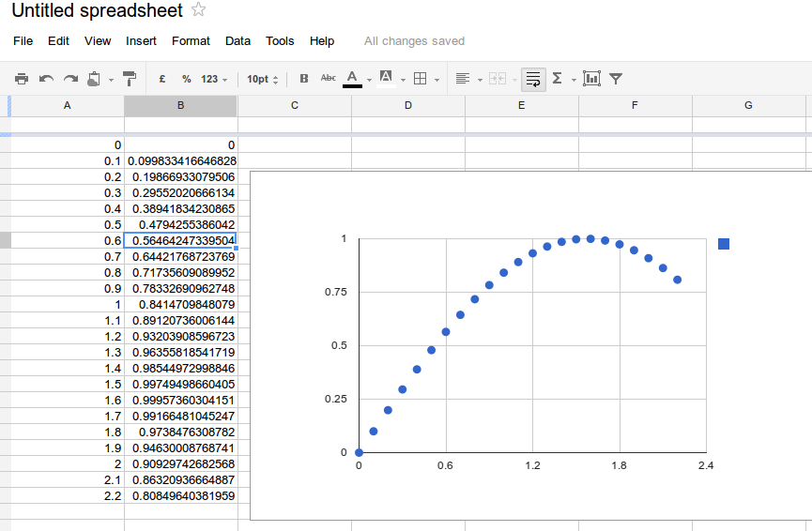
Task: Star the Untitled spreadsheet
Action: click(x=198, y=10)
